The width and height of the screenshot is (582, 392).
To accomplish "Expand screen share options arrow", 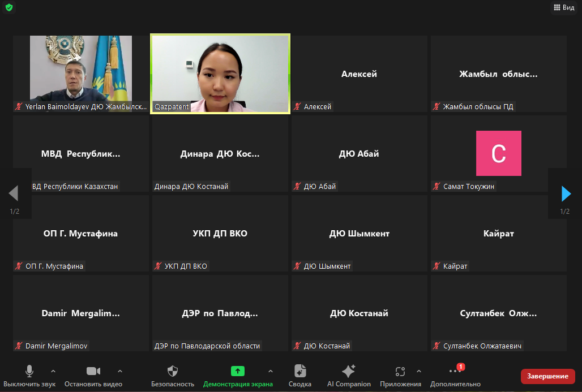I will pos(271,371).
